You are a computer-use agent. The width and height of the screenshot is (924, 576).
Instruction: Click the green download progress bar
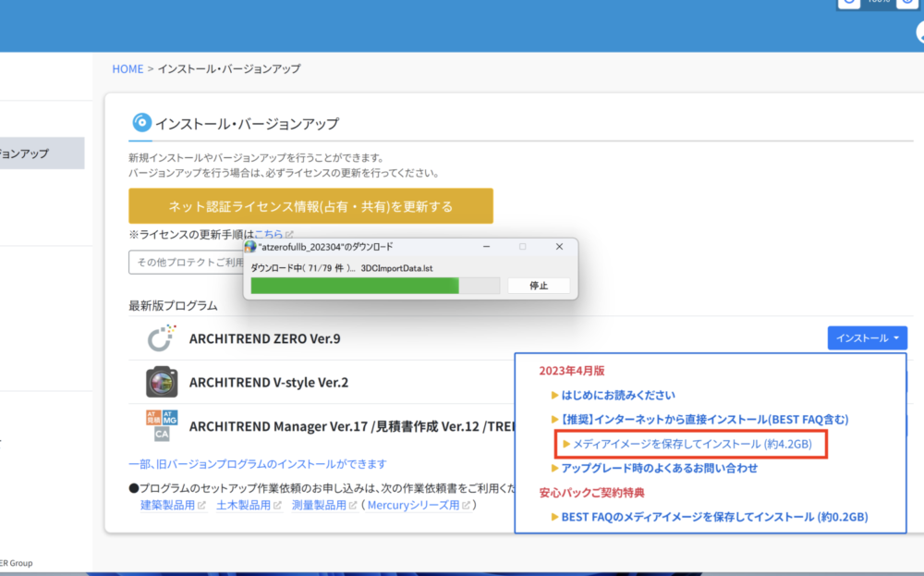point(375,286)
